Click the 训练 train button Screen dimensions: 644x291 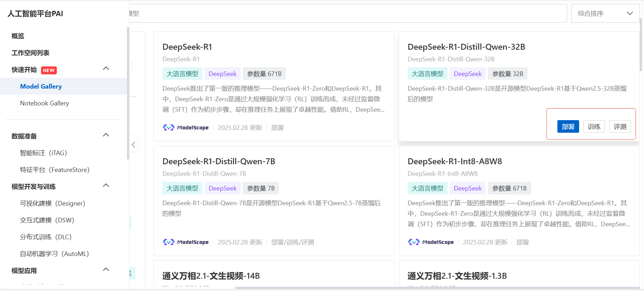(x=594, y=127)
